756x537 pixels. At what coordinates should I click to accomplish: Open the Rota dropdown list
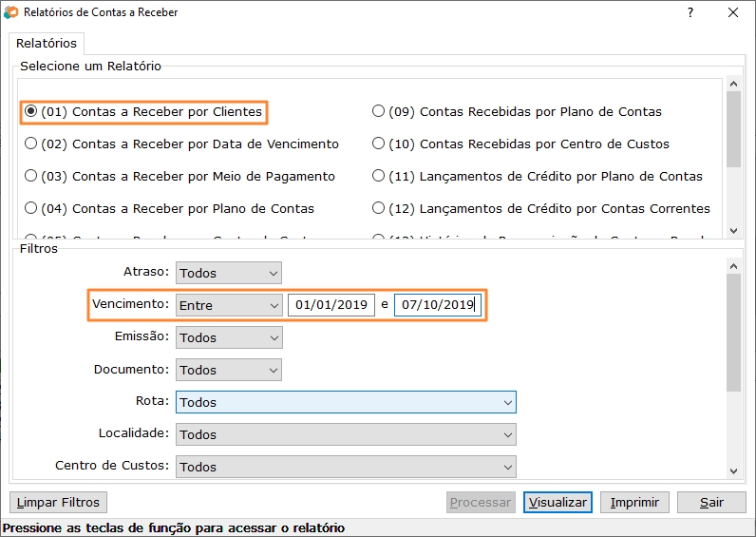click(346, 402)
